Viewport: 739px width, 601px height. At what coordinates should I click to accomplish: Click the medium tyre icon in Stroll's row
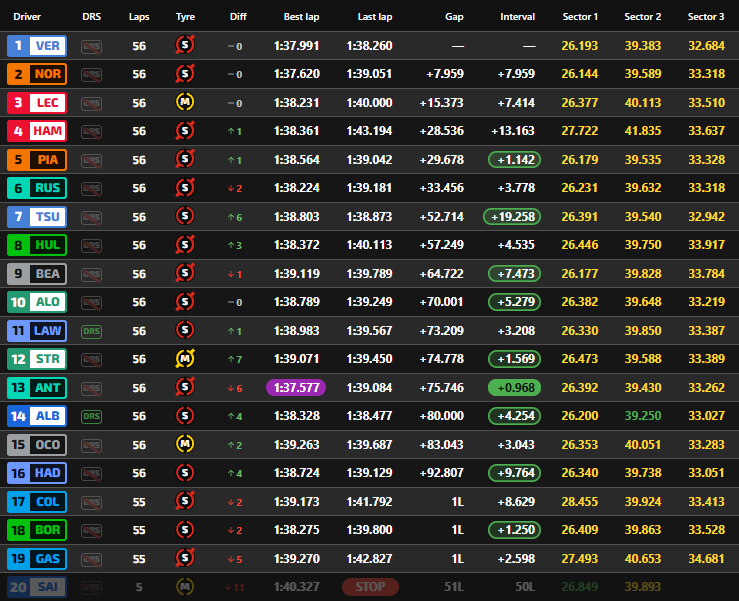click(x=185, y=359)
